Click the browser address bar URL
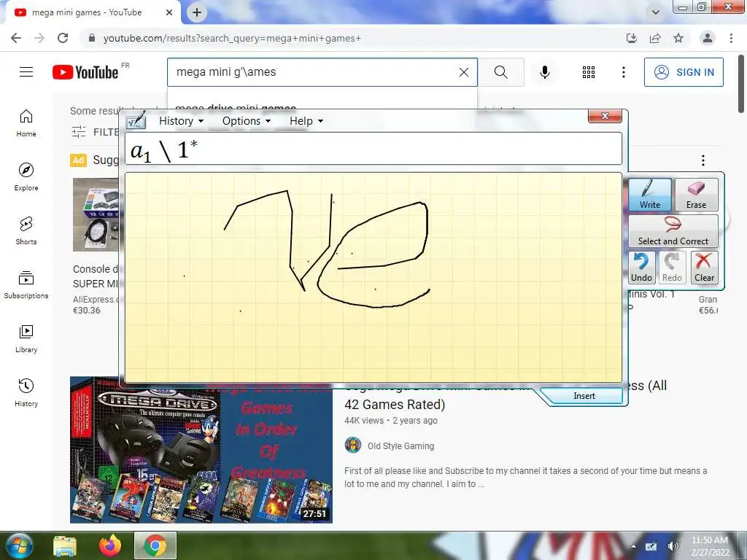Viewport: 747px width, 560px height. coord(232,38)
